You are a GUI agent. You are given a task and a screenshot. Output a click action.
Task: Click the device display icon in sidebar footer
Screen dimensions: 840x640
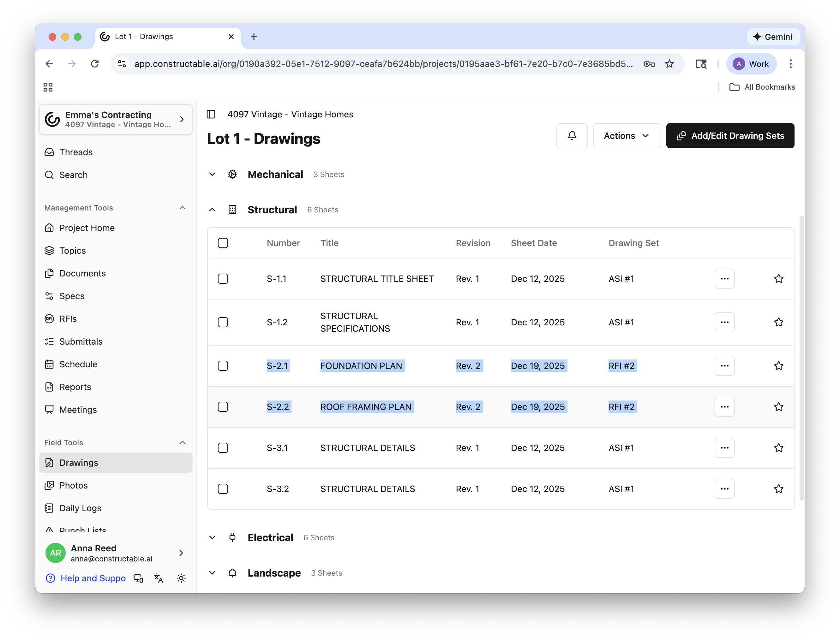pyautogui.click(x=138, y=578)
